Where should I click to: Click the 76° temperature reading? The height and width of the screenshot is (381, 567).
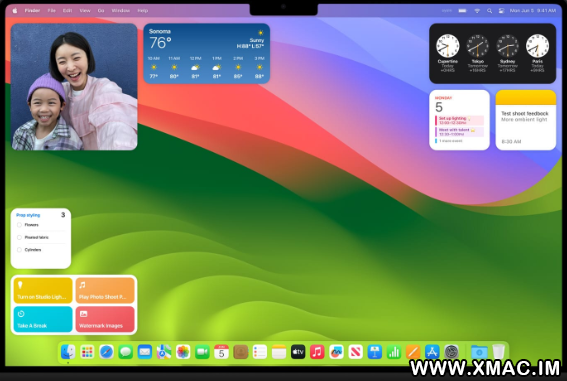(160, 43)
